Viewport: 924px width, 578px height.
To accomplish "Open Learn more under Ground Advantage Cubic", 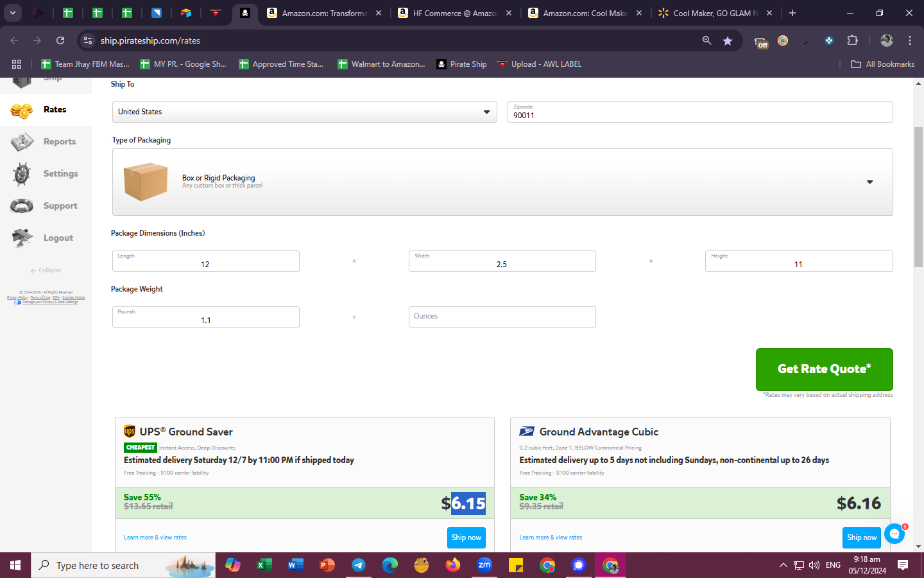I will tap(551, 538).
